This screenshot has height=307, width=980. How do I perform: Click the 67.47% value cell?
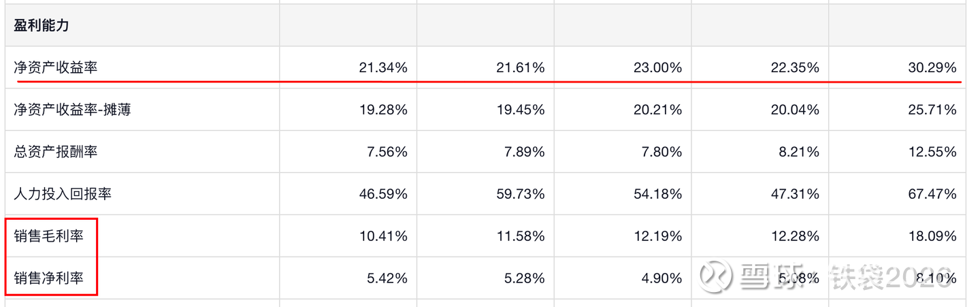coord(932,193)
